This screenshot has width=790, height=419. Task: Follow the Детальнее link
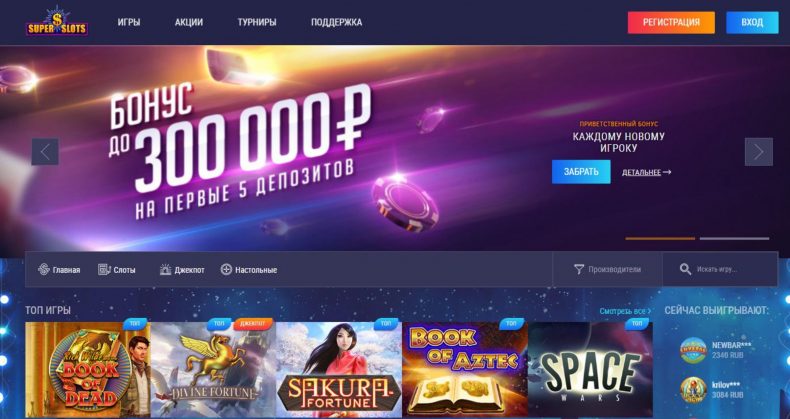(646, 172)
